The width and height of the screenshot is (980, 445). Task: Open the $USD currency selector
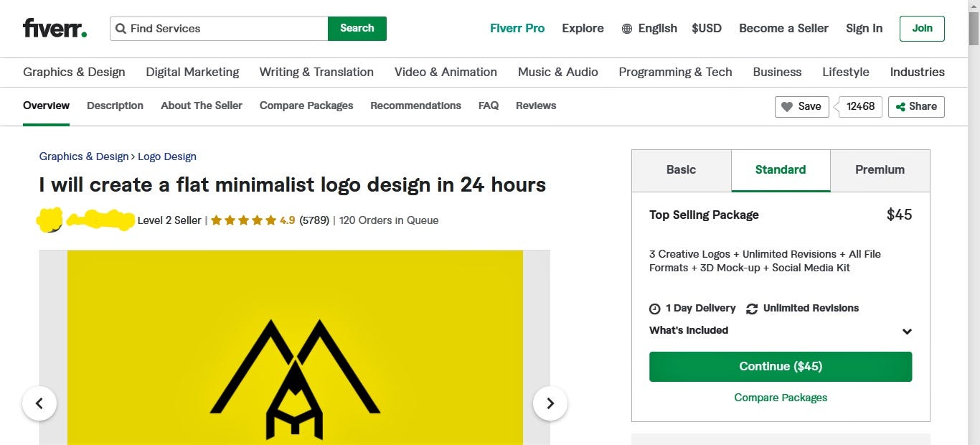click(x=707, y=29)
